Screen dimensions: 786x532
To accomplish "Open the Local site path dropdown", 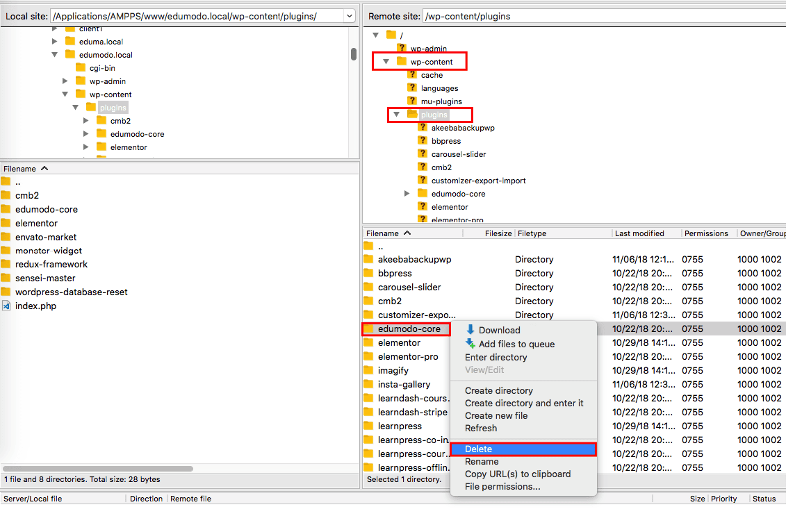I will [x=348, y=16].
